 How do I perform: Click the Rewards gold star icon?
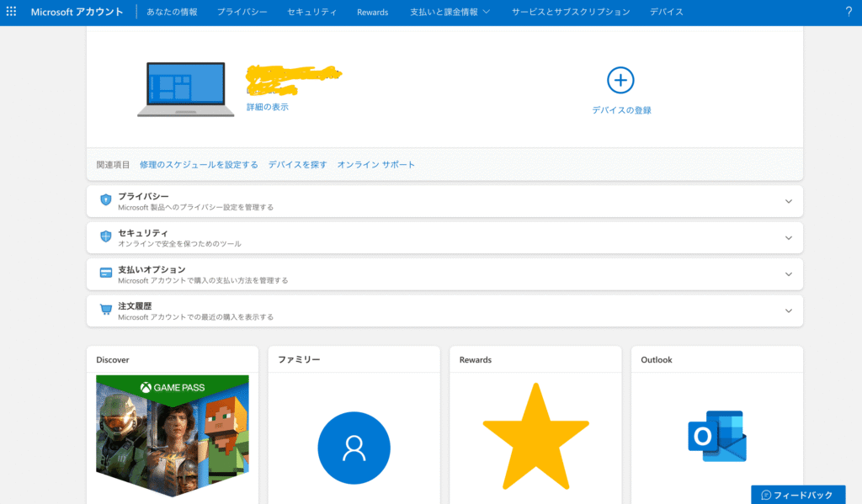[x=535, y=438]
